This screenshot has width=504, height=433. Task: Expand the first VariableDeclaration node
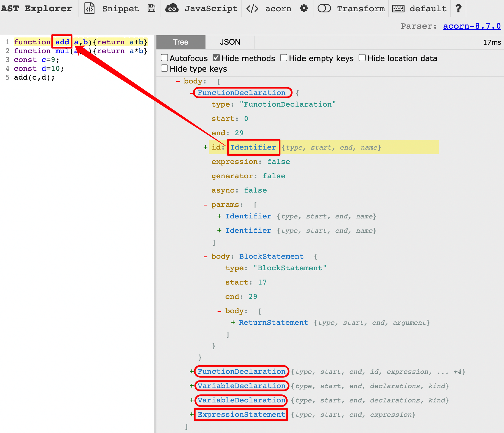(192, 386)
